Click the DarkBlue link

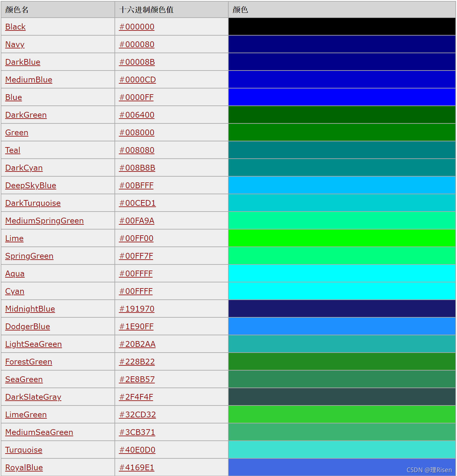click(x=23, y=62)
